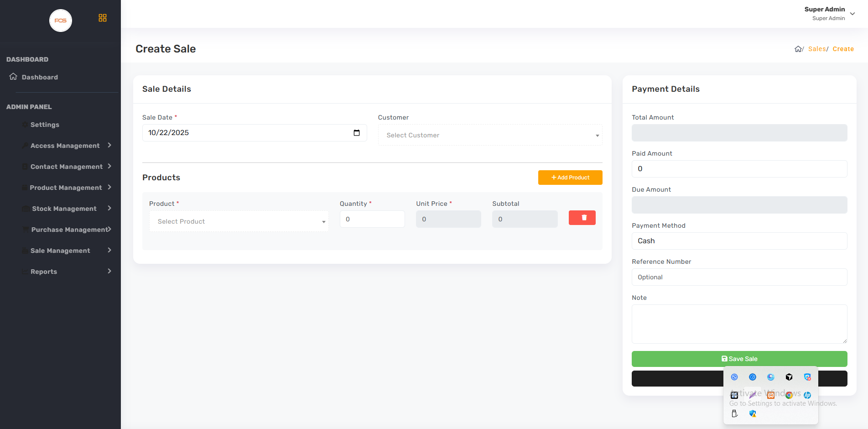The height and width of the screenshot is (429, 868).
Task: Open Settings in admin panel
Action: [45, 125]
